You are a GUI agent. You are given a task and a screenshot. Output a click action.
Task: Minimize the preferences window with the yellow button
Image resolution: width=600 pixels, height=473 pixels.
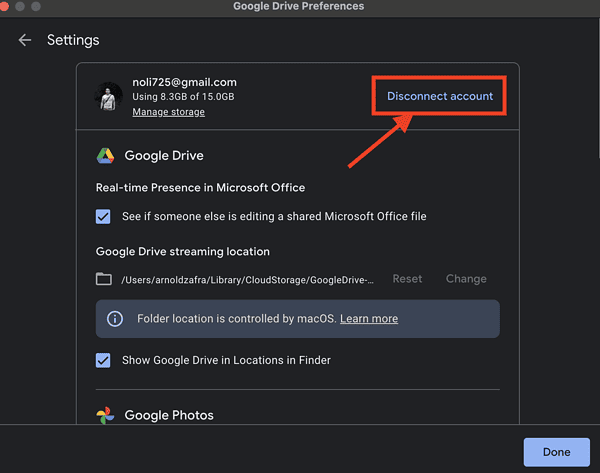coord(22,6)
